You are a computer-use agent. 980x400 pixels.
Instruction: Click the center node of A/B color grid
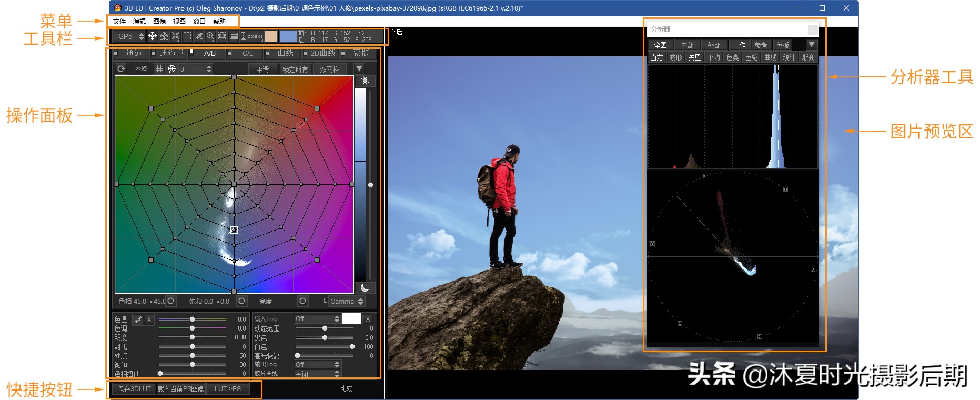pos(234,184)
